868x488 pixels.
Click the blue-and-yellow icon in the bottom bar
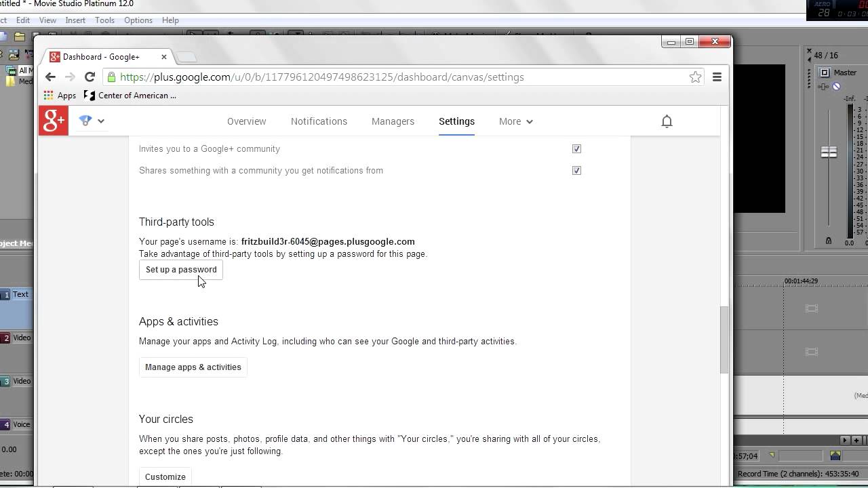point(835,455)
